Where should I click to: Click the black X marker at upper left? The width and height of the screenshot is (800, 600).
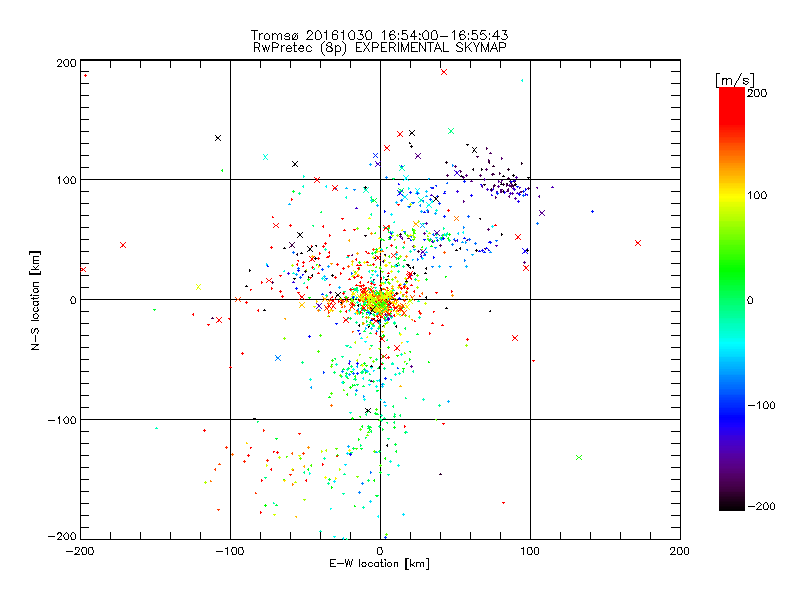(218, 138)
